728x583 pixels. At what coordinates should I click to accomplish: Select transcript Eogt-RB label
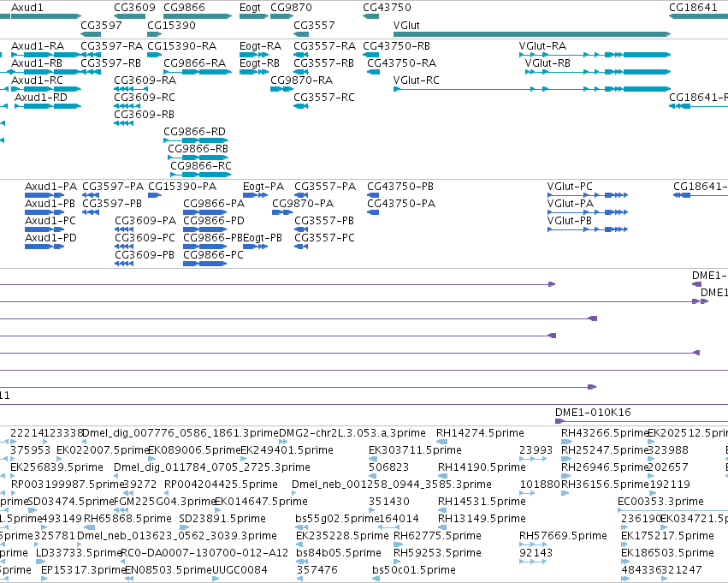259,63
